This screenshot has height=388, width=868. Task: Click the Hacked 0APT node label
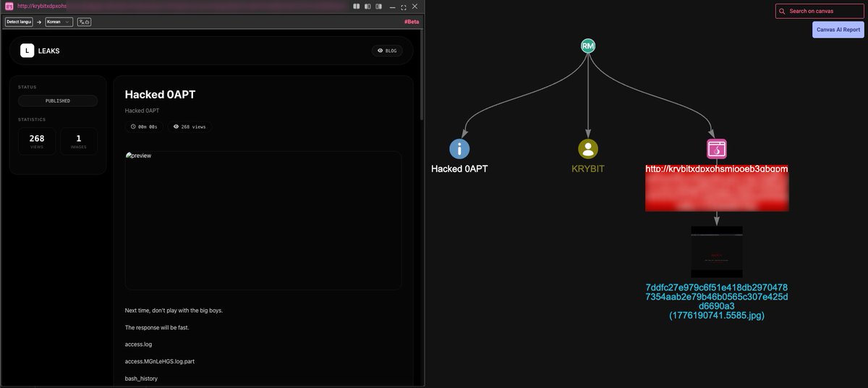pyautogui.click(x=459, y=169)
